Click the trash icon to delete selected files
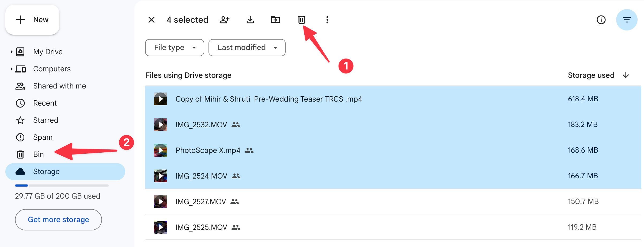The width and height of the screenshot is (644, 247). pos(301,20)
